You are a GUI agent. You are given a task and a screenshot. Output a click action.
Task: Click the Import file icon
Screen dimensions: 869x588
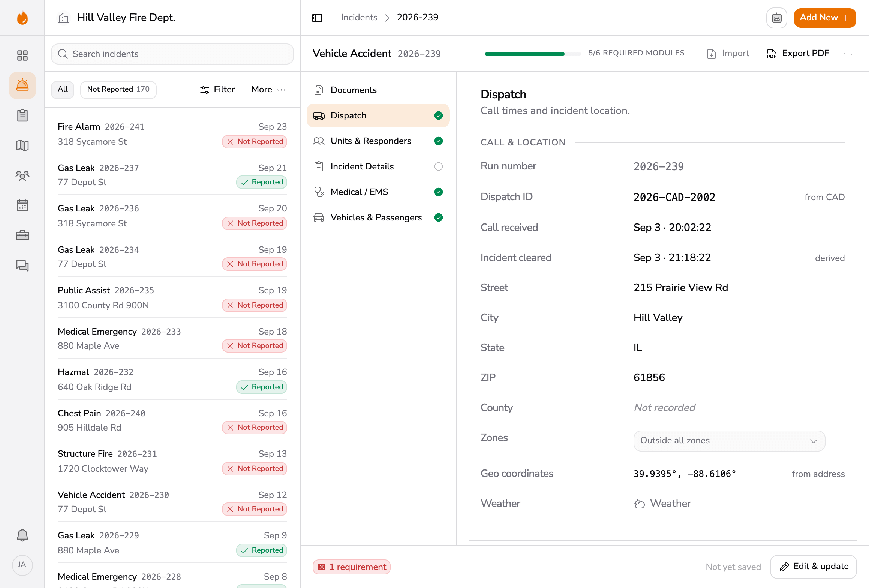click(712, 54)
